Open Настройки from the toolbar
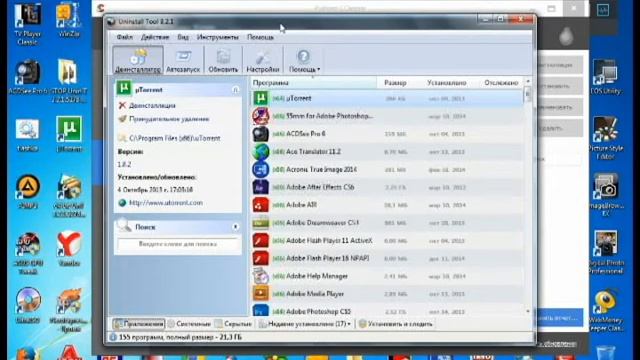The width and height of the screenshot is (640, 360). (262, 60)
